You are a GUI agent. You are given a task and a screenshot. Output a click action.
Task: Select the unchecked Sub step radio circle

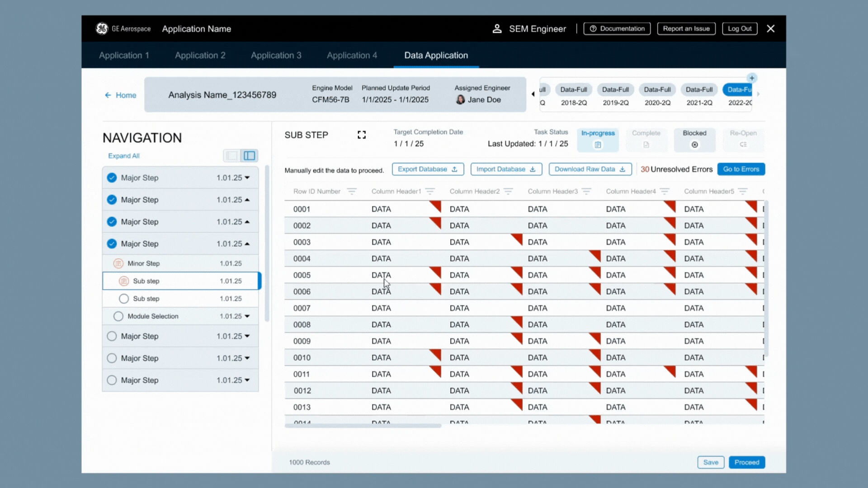tap(123, 299)
